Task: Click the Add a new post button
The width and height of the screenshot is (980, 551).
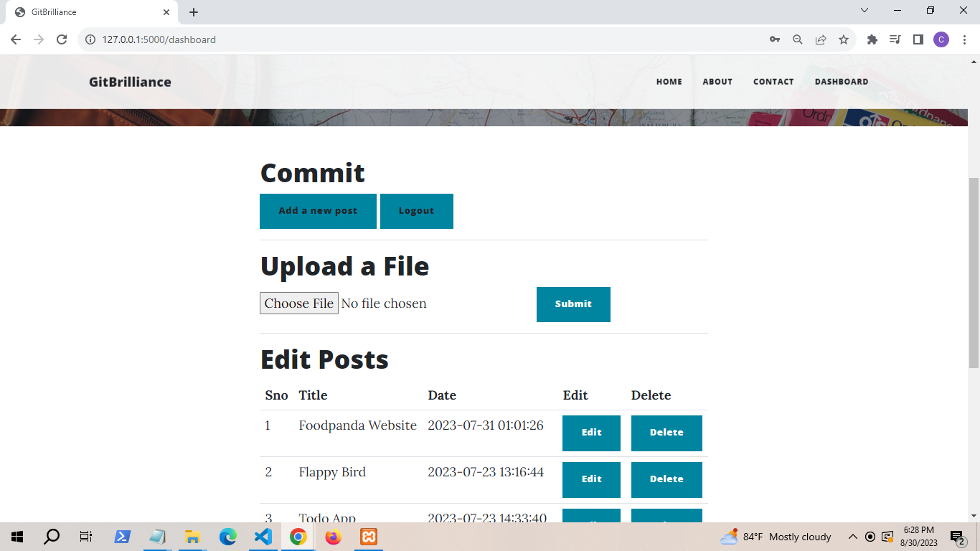Action: click(x=318, y=211)
